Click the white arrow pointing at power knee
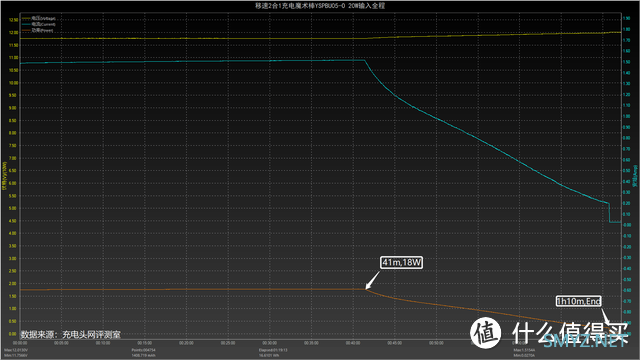Screen dimensions: 640x360 tap(372, 280)
